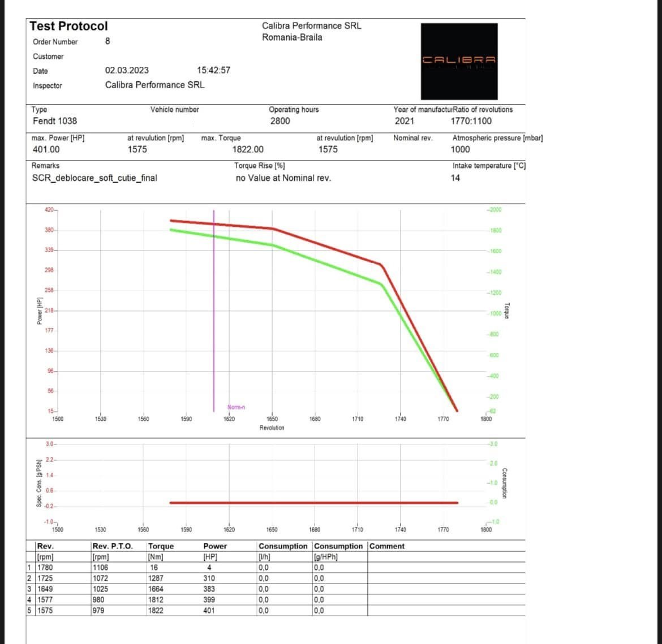Click power axis tick '420'
Screen dimensions: 662x644
coord(49,210)
